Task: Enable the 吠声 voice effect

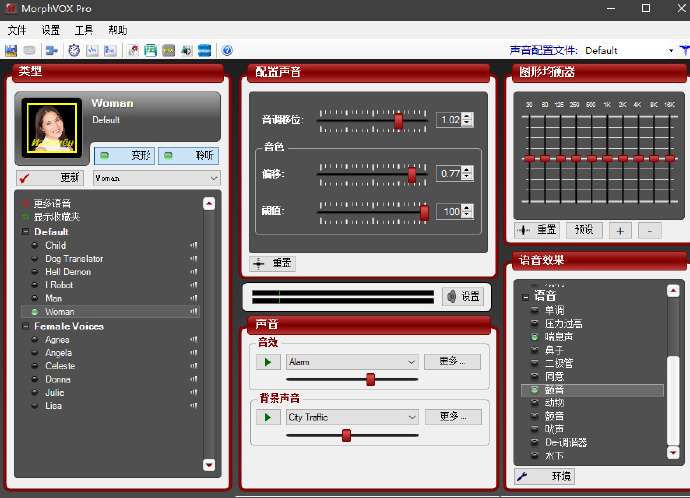Action: click(x=535, y=429)
